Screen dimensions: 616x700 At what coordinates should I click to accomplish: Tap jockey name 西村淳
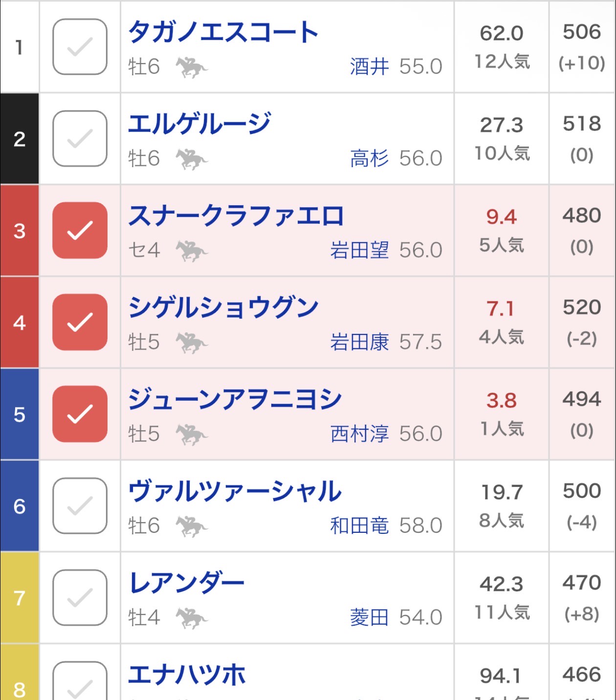(x=359, y=434)
